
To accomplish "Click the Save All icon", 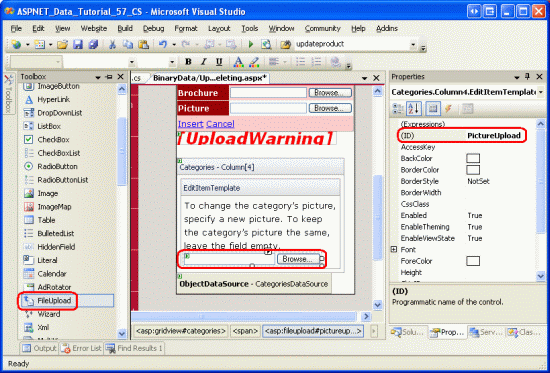I will [x=93, y=44].
